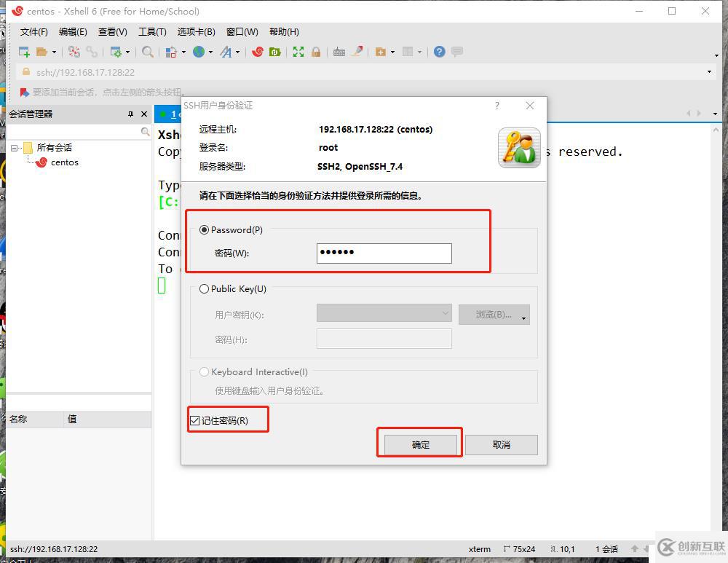Click the red bookmark flag icon
This screenshot has width=728, height=563.
[25, 92]
